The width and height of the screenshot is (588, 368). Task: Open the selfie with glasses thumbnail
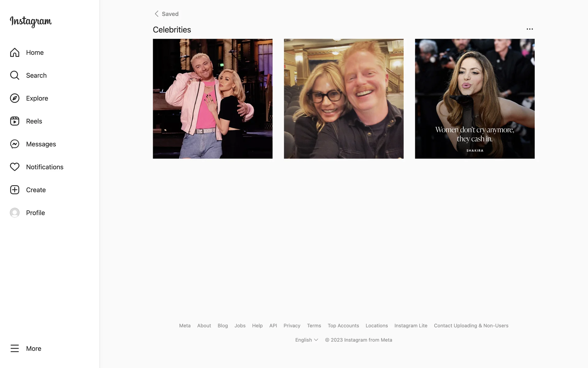click(x=344, y=99)
